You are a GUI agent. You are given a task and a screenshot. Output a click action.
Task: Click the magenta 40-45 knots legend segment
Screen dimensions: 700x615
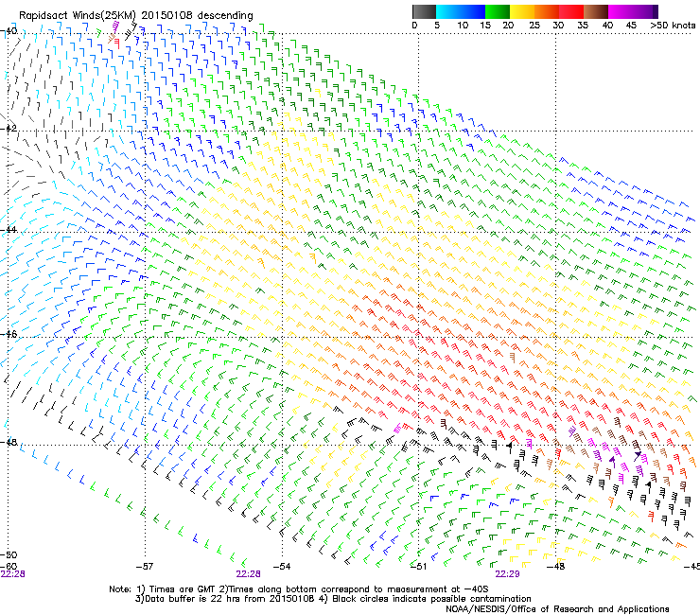[x=621, y=11]
